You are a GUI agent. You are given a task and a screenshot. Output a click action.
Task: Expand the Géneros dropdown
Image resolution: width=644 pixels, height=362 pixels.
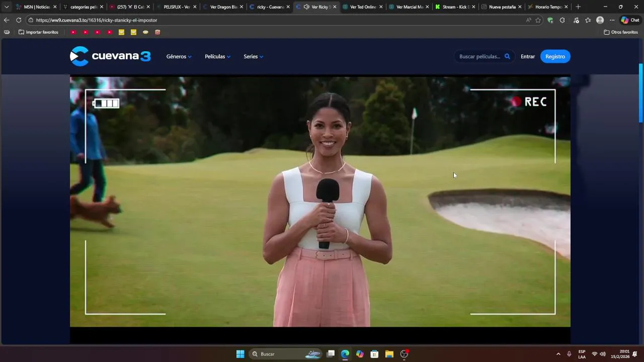click(x=179, y=56)
